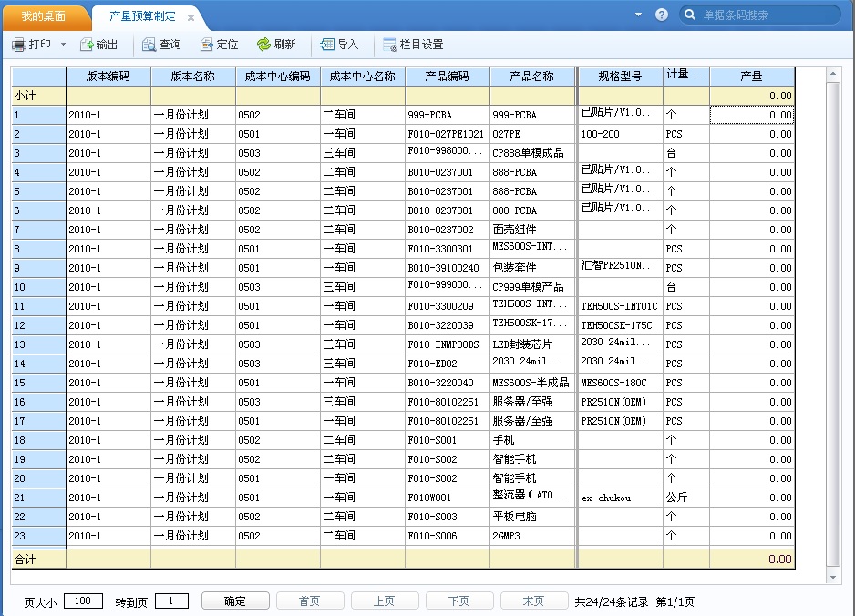Click the 规格型号 column header
The height and width of the screenshot is (616, 855).
[x=621, y=77]
